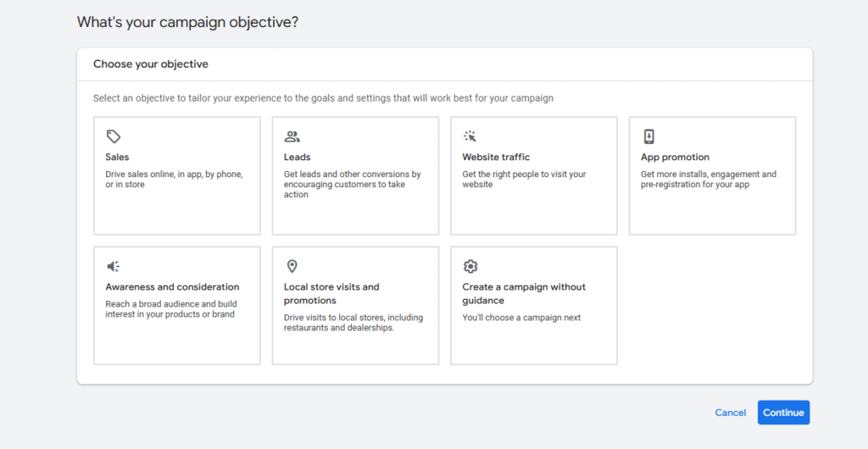Select Local store visits and promotions
The width and height of the screenshot is (868, 449).
click(355, 306)
